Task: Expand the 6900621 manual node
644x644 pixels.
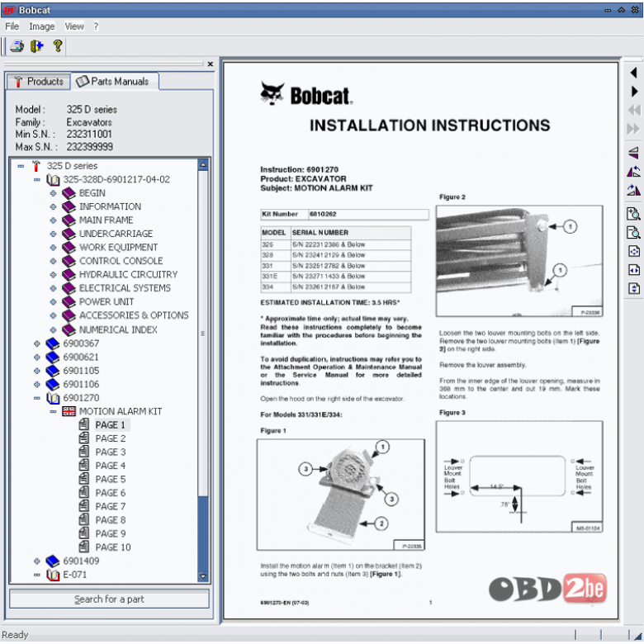Action: [x=37, y=358]
